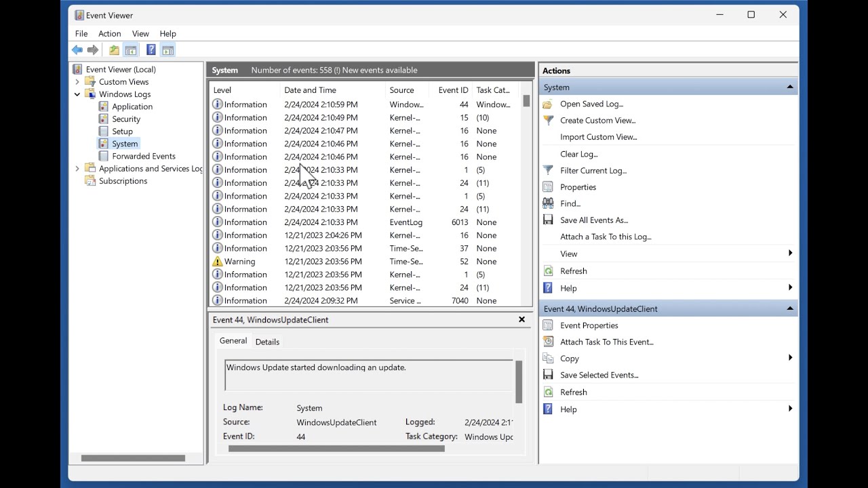Click the Help icon under Event 44 actions
868x488 pixels.
tap(548, 409)
